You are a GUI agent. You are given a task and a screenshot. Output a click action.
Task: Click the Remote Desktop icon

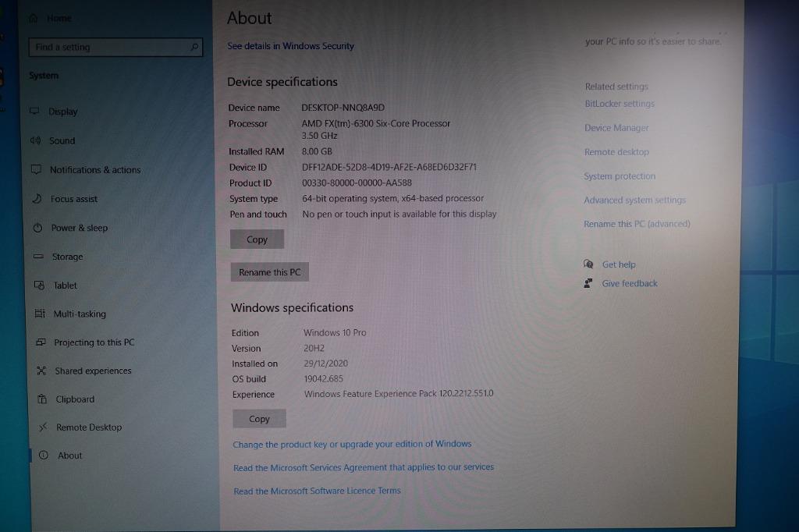pyautogui.click(x=43, y=427)
